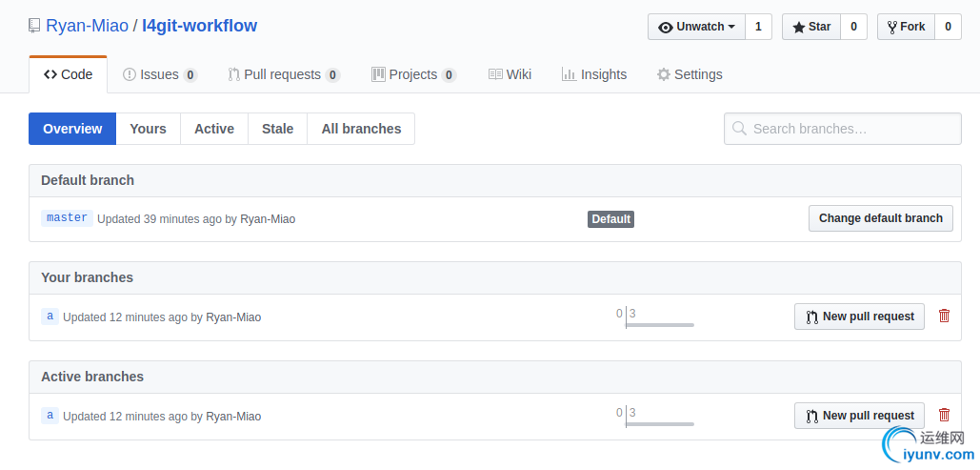Open the master branch link
Viewport: 980px width, 470px height.
[x=67, y=218]
